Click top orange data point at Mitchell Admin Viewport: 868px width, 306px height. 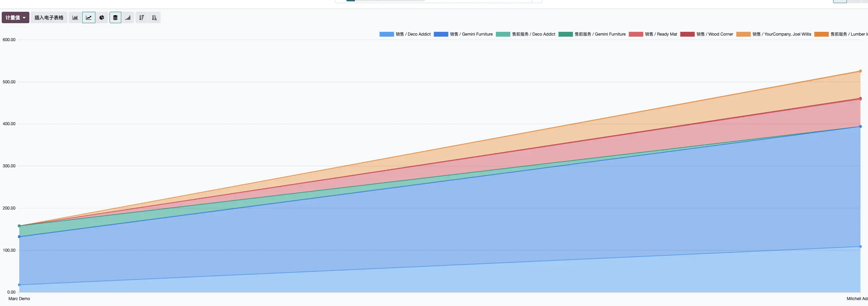860,71
